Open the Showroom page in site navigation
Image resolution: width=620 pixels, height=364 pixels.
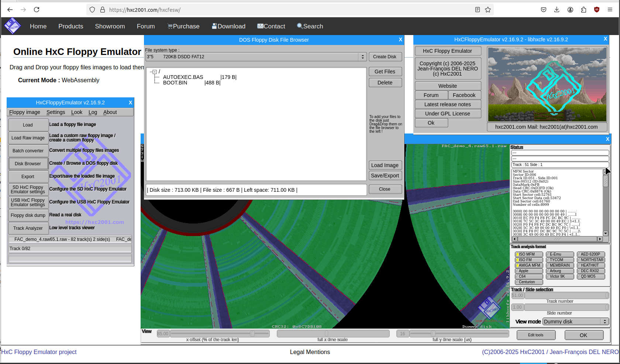110,26
